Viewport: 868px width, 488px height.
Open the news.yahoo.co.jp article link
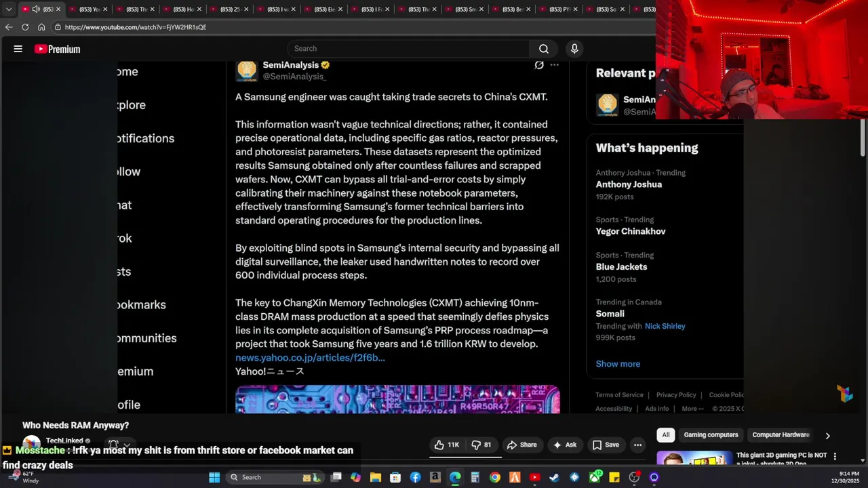(310, 357)
